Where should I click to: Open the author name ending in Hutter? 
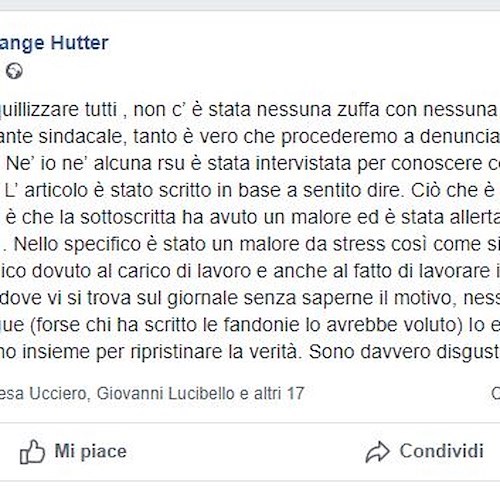click(54, 43)
